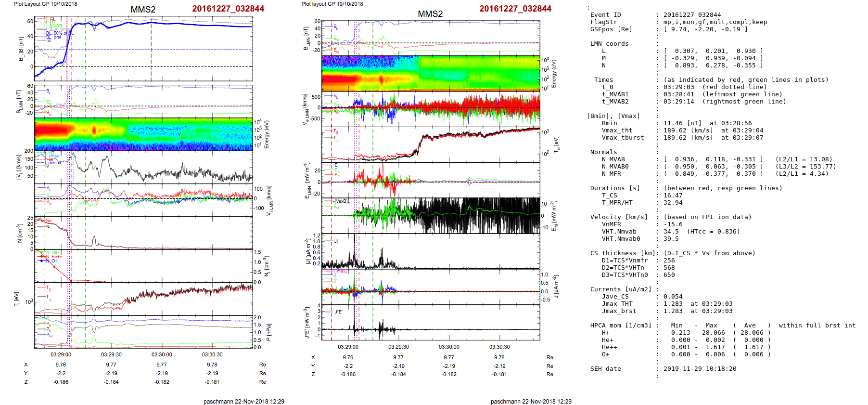Click the red 20161227_032844 title above left plot
868x405 pixels.
click(228, 9)
